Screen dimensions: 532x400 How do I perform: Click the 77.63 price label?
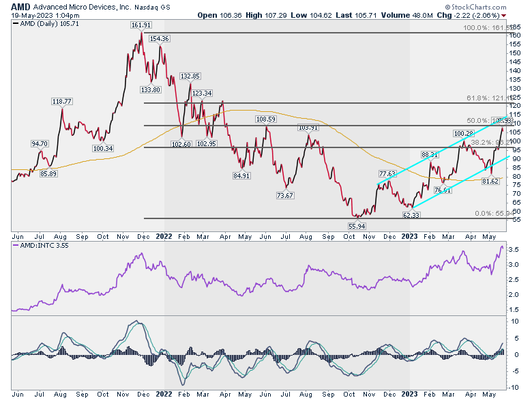387,174
